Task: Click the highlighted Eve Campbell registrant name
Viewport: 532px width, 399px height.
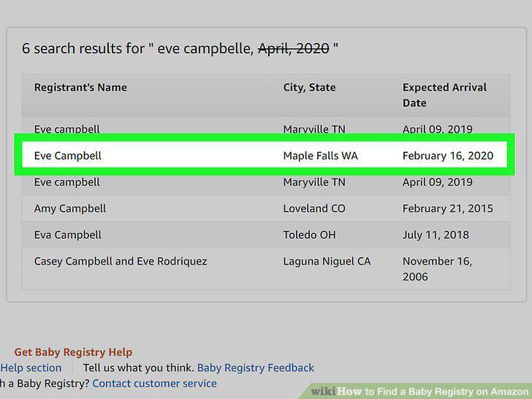Action: pos(67,156)
